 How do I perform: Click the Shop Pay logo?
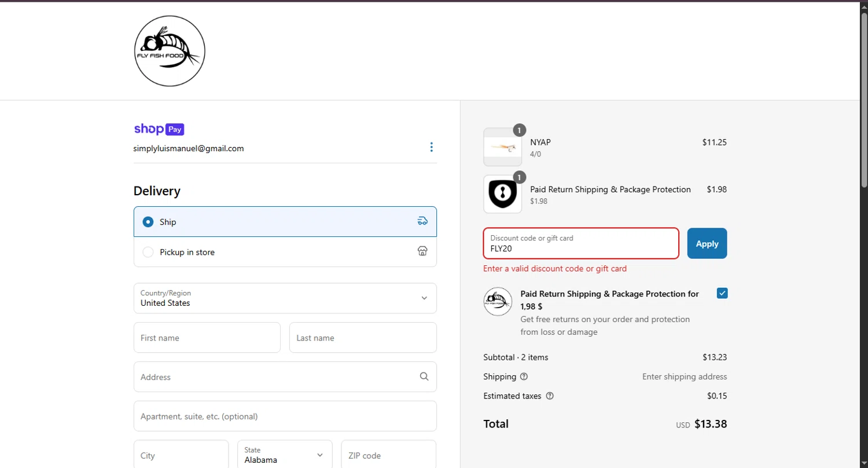pos(159,129)
